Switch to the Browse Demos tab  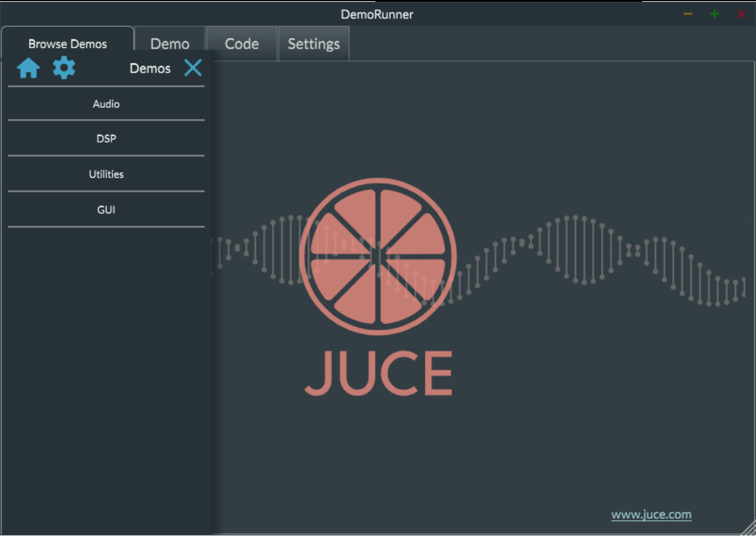68,43
